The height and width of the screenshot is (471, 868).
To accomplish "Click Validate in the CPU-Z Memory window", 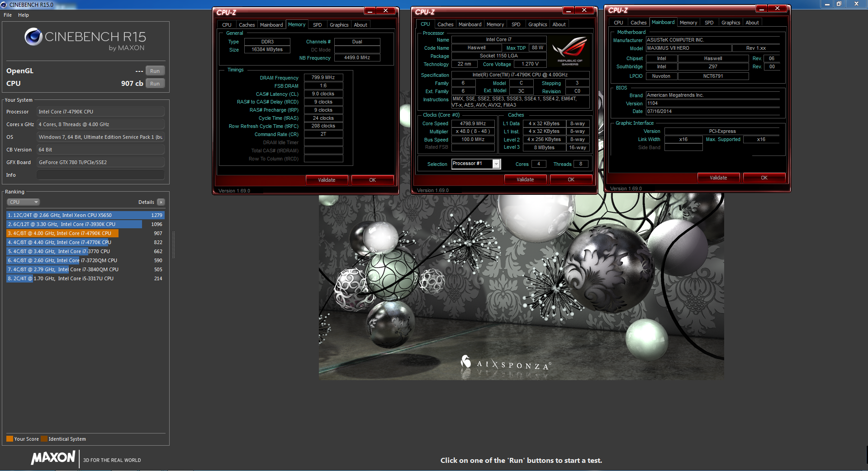I will [x=327, y=180].
